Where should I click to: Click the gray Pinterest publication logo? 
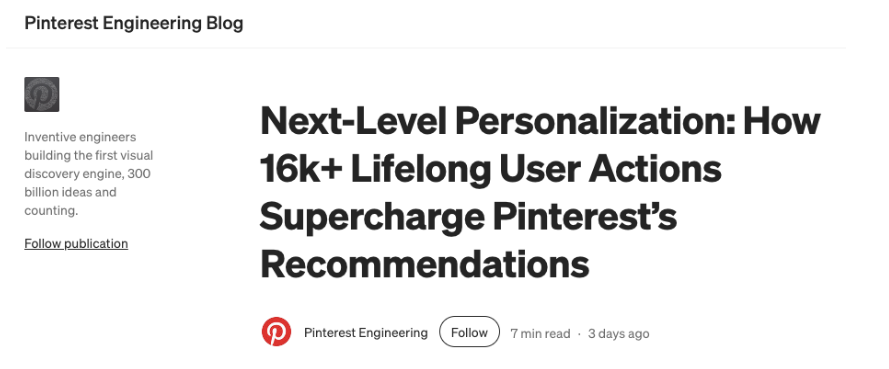click(x=42, y=94)
